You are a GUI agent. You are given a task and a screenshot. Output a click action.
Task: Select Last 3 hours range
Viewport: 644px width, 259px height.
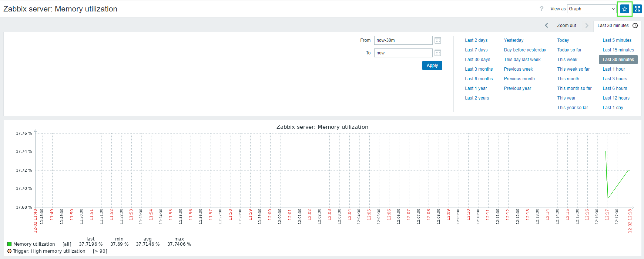click(x=615, y=79)
